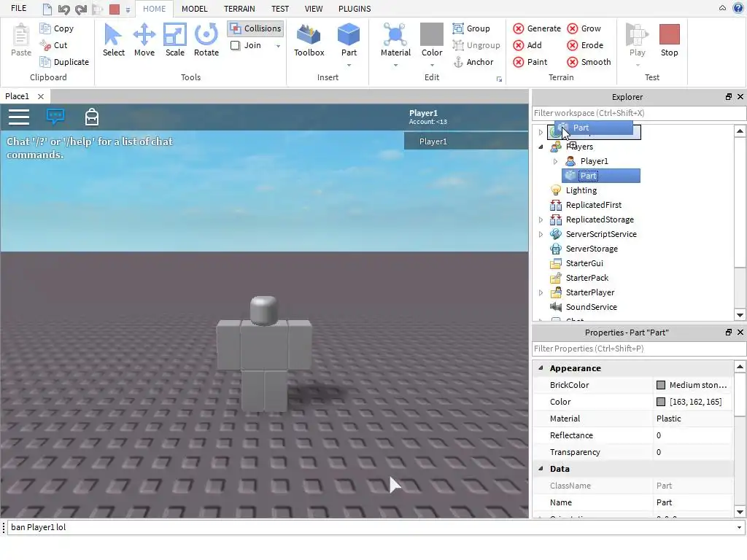
Task: Use the terrain Smooth tool
Action: pyautogui.click(x=589, y=62)
